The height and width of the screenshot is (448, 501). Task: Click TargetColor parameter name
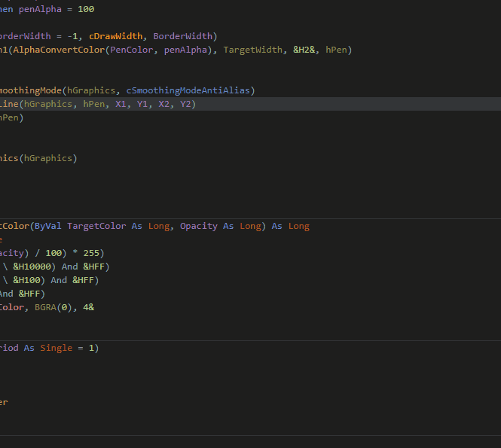pyautogui.click(x=96, y=226)
